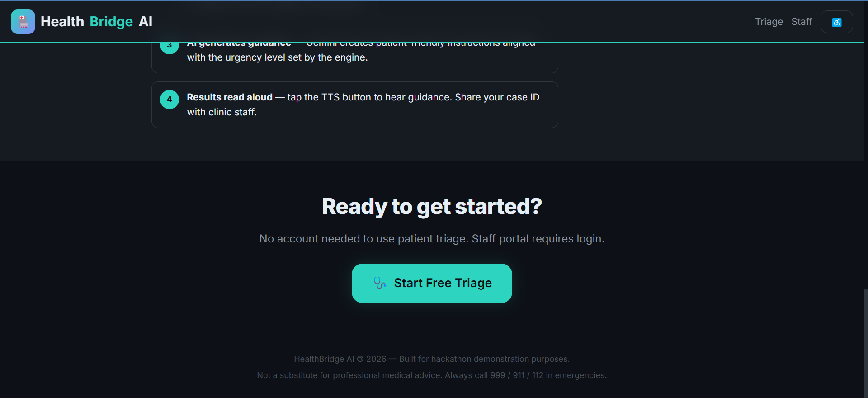Click the AI generates guidance step card
This screenshot has width=868, height=398.
point(355,58)
